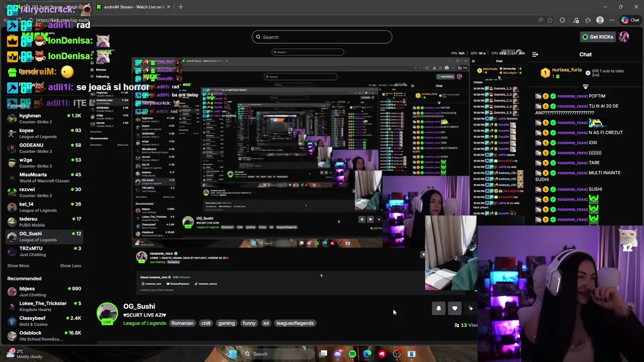The width and height of the screenshot is (644, 362).
Task: Click the leagueoflegends tag
Action: click(x=295, y=323)
